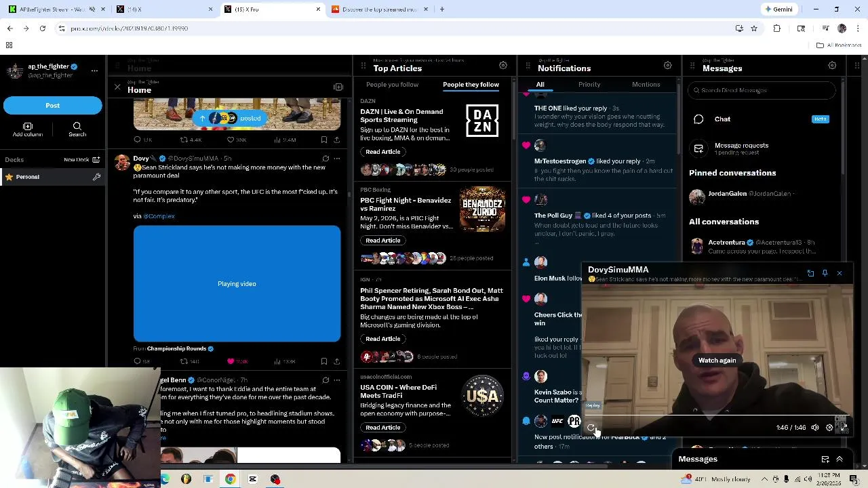The width and height of the screenshot is (868, 488).
Task: Open Top Articles column settings
Action: [x=503, y=66]
